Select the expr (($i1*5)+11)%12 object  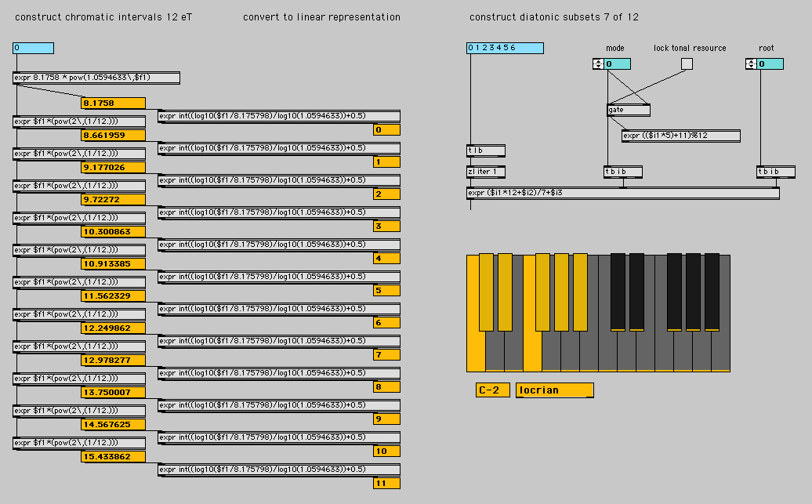[x=681, y=136]
